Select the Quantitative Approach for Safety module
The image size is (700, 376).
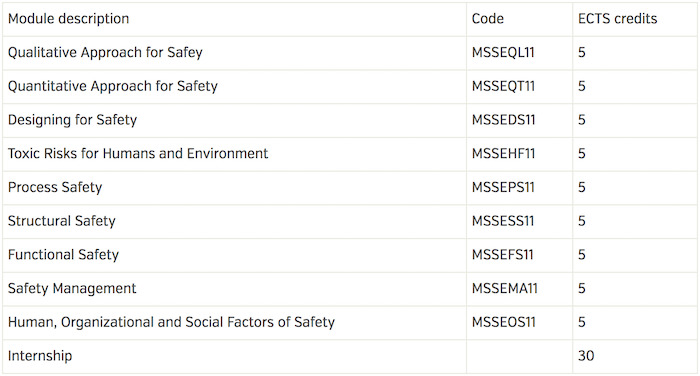(112, 86)
